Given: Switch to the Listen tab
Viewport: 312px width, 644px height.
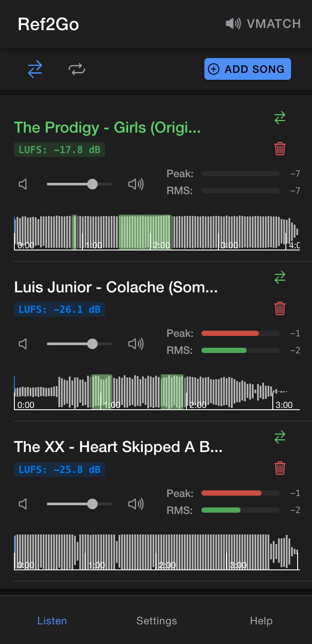Looking at the screenshot, I should (52, 621).
